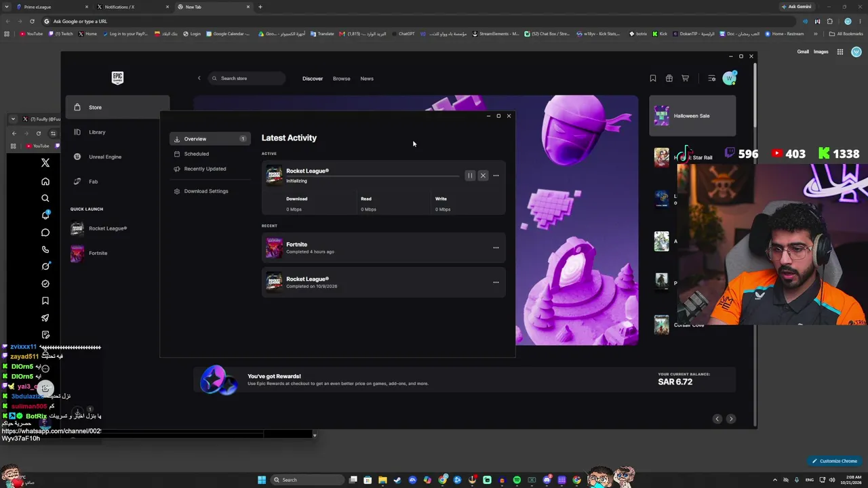
Task: Click the downloads list icon beside the Epic avatar
Action: (711, 79)
